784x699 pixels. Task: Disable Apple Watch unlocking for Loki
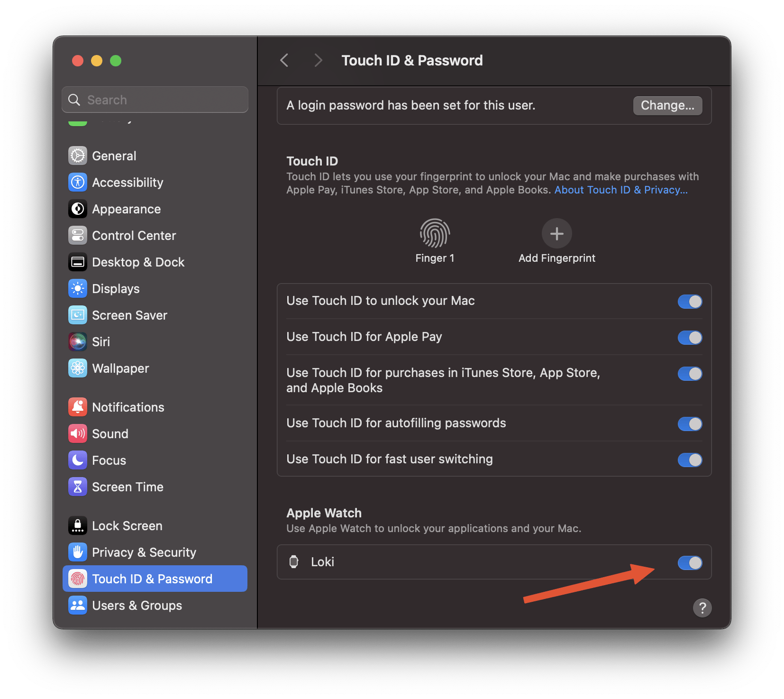click(x=690, y=562)
